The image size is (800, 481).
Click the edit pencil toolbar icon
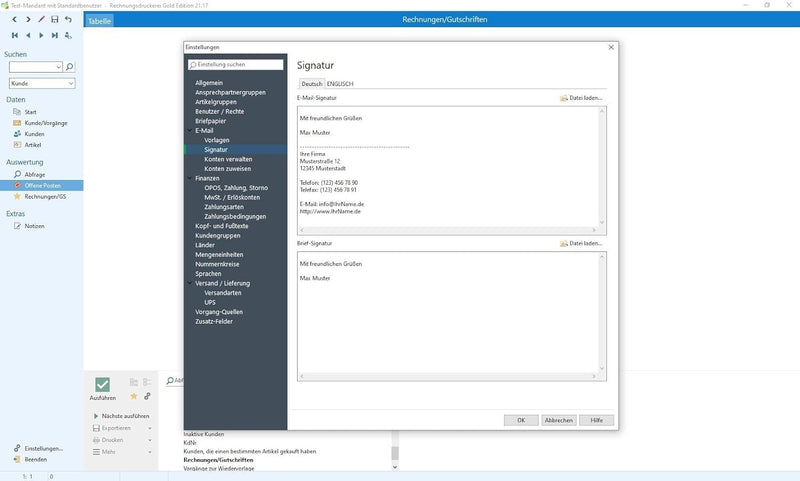coord(41,19)
